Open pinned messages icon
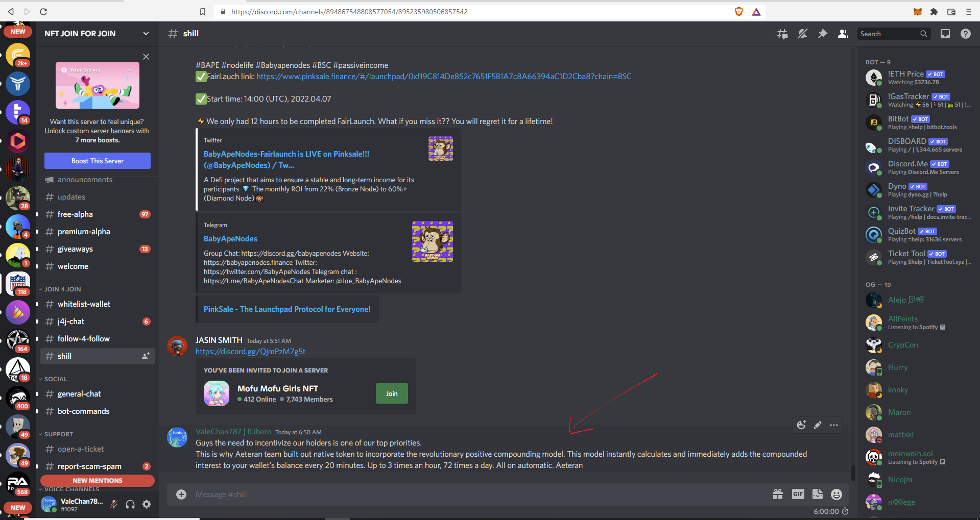The image size is (980, 520). point(823,34)
